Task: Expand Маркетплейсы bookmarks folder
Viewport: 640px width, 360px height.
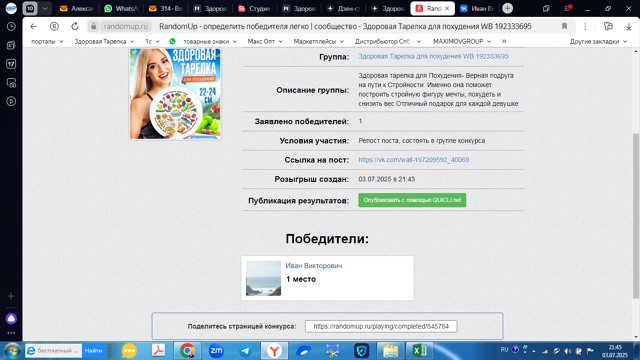Action: (x=319, y=41)
